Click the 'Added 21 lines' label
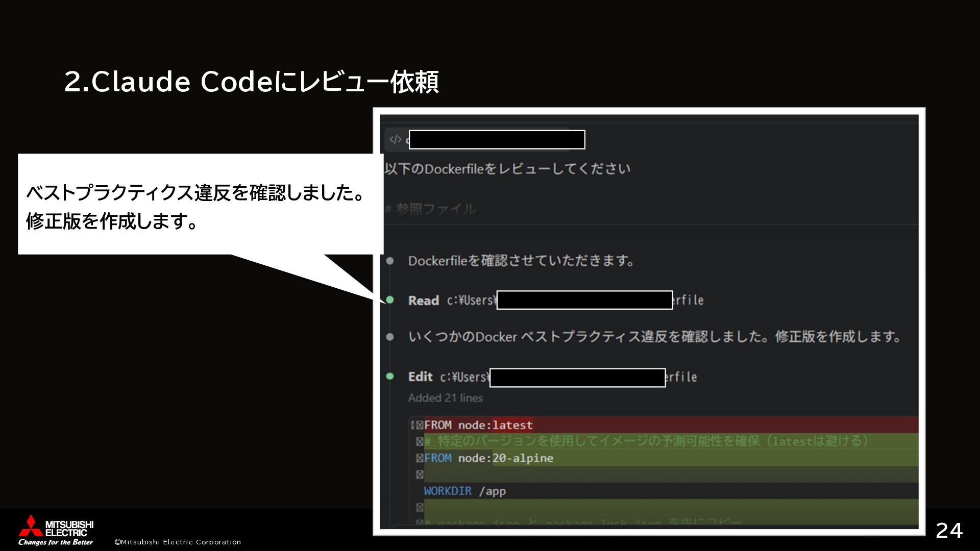 click(445, 398)
